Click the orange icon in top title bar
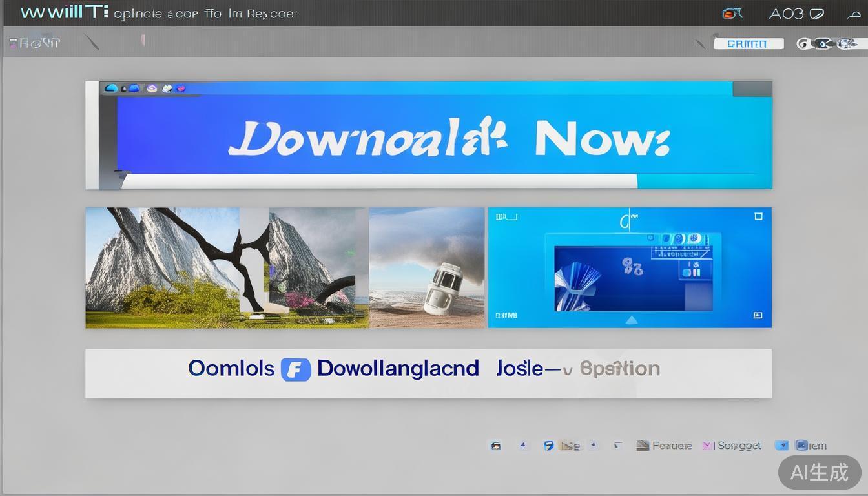 coord(731,13)
